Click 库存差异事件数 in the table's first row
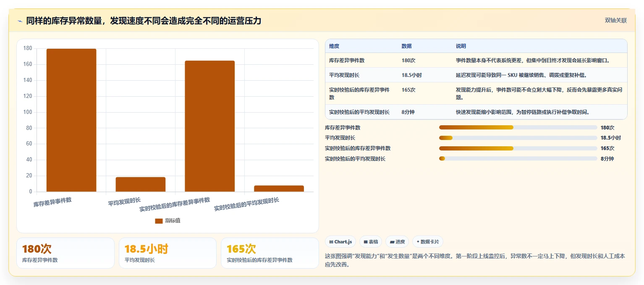The image size is (644, 285). 347,61
